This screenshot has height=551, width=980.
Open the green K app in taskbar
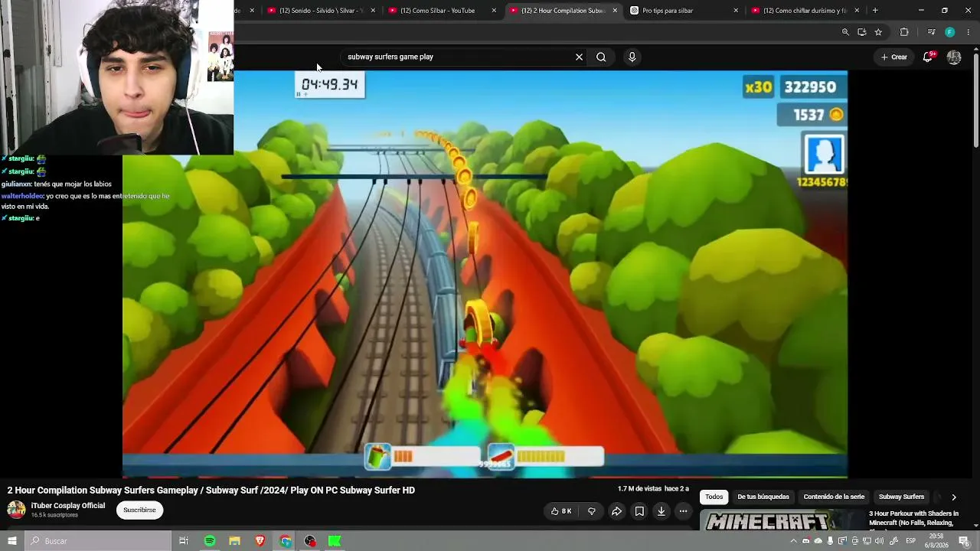point(335,541)
